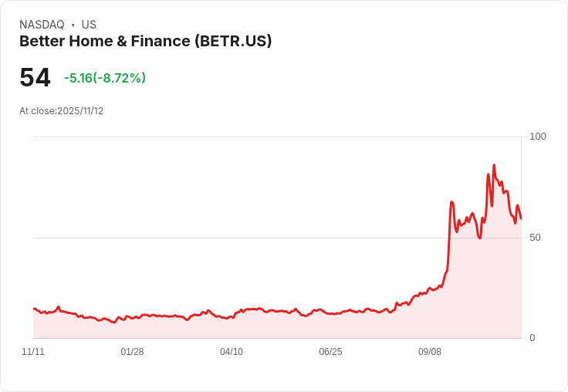
Task: Click the 01/28 date on x-axis
Action: point(132,352)
